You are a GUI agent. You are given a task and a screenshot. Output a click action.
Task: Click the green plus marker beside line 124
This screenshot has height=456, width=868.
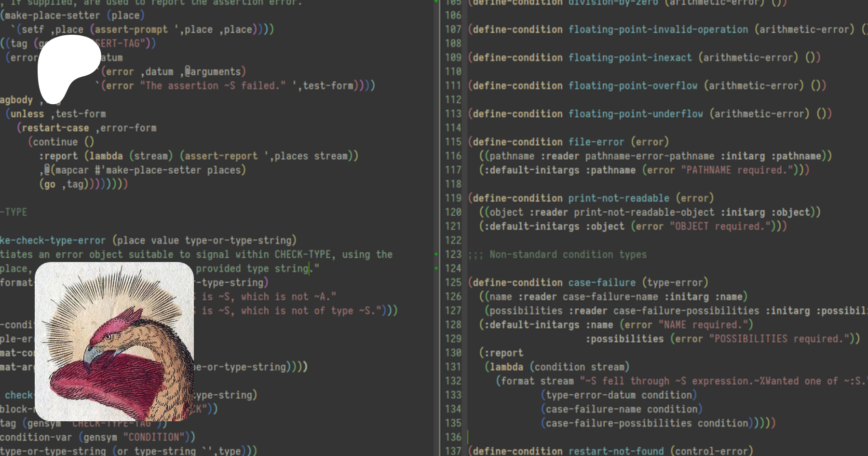(x=436, y=268)
